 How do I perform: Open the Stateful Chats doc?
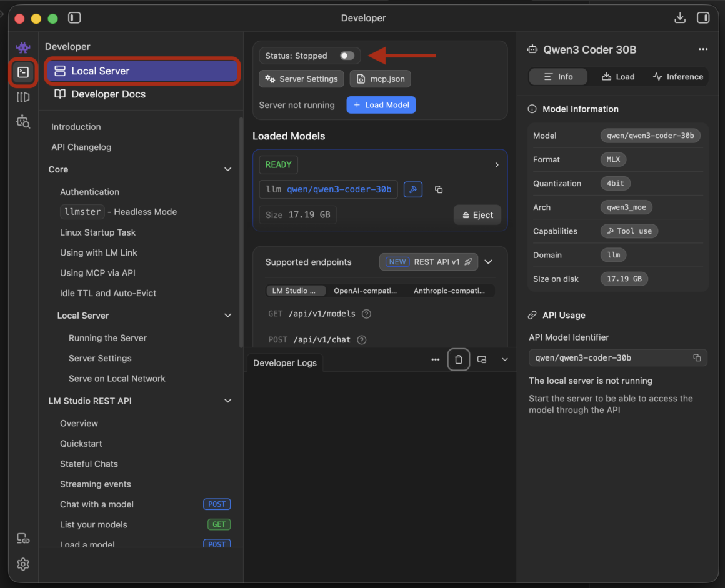coord(89,464)
